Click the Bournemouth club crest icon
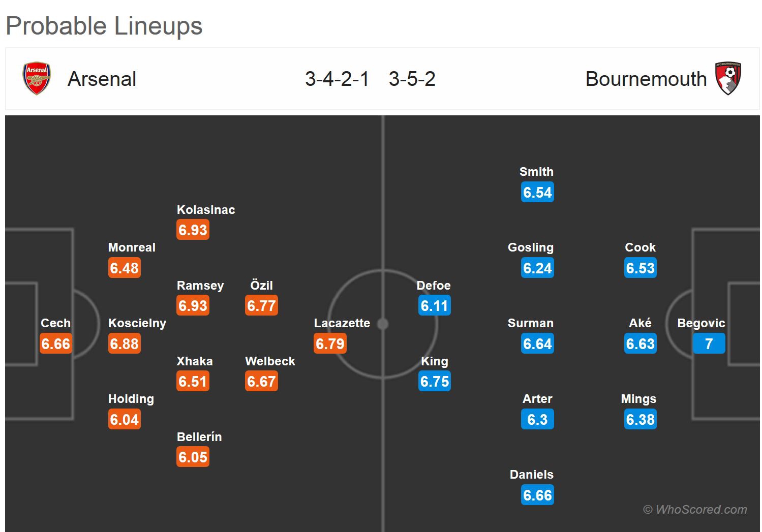 [728, 79]
